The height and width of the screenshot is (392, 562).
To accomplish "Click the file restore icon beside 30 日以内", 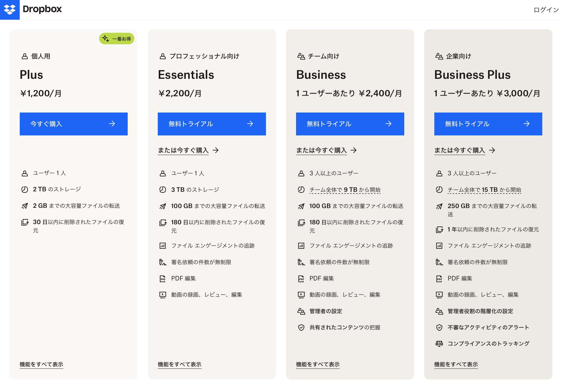I will click(25, 222).
